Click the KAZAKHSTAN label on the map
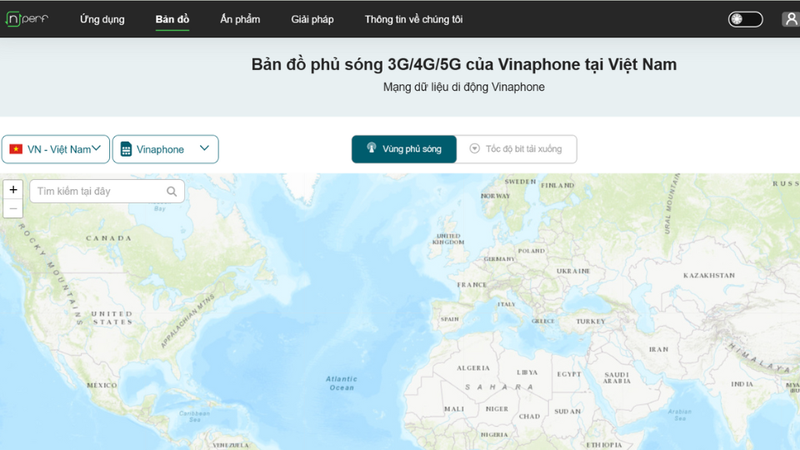The width and height of the screenshot is (800, 450). coord(709,276)
